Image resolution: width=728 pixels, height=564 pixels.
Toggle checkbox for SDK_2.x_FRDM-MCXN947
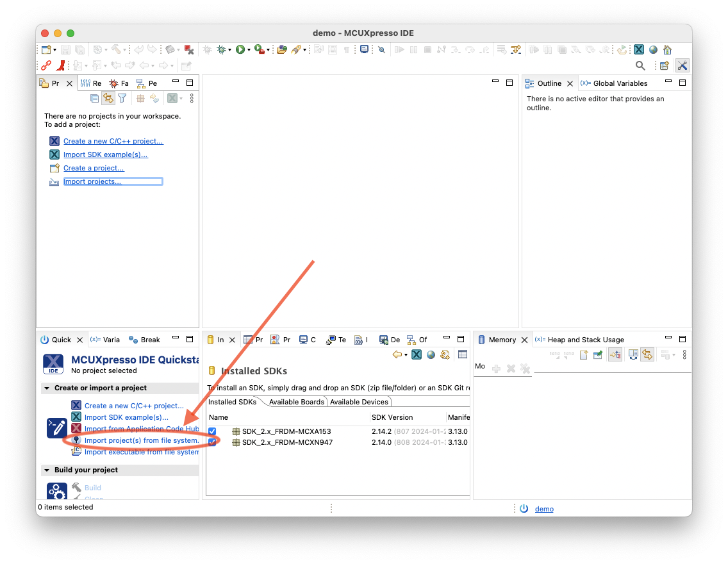[x=212, y=442]
